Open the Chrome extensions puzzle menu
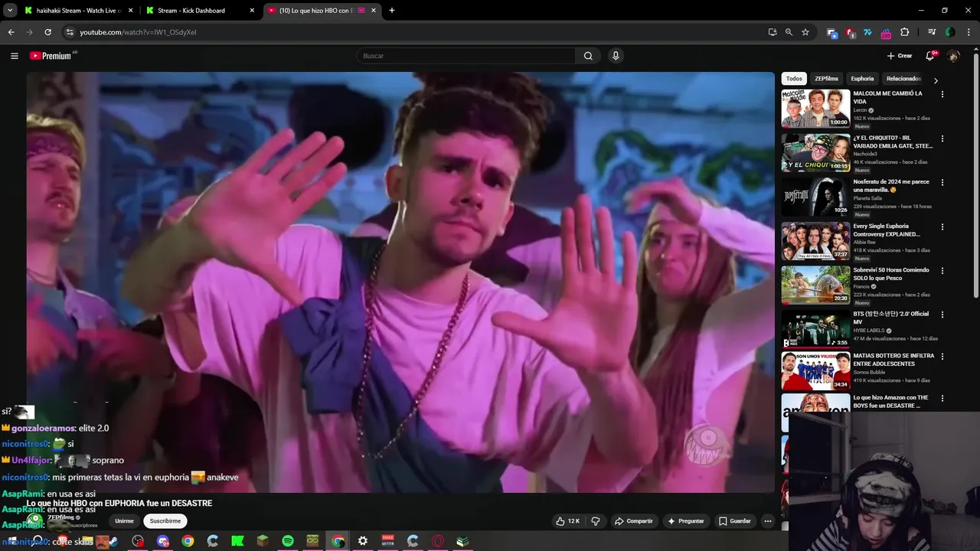 coord(905,32)
